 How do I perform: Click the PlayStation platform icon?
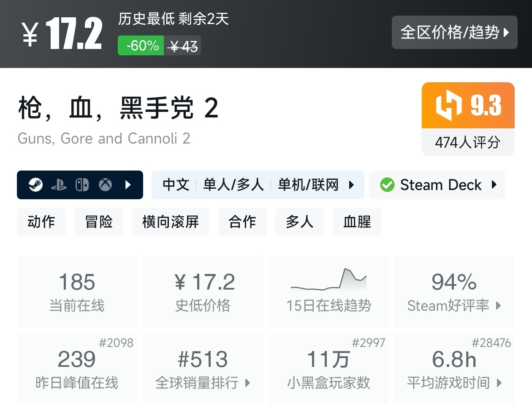click(60, 184)
